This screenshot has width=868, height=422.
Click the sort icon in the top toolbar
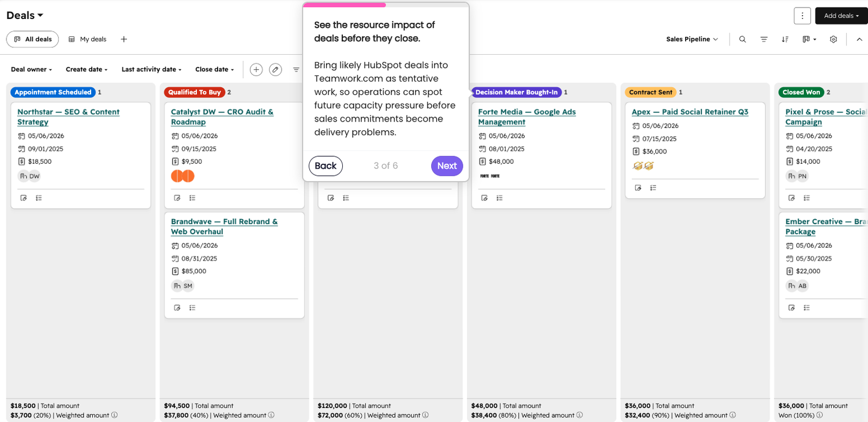785,39
